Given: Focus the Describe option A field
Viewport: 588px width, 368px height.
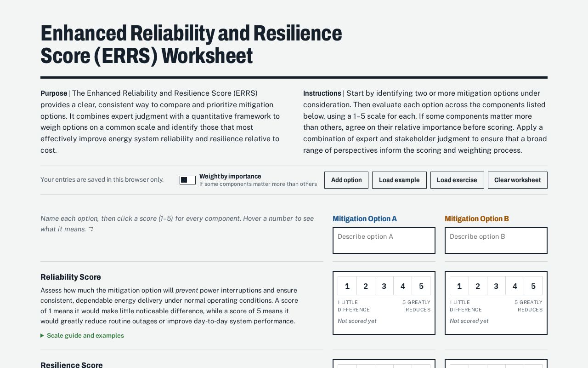Looking at the screenshot, I should coord(384,241).
